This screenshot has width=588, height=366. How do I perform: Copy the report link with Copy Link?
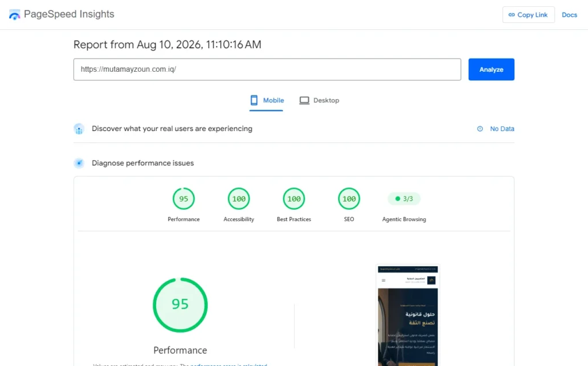(x=528, y=14)
